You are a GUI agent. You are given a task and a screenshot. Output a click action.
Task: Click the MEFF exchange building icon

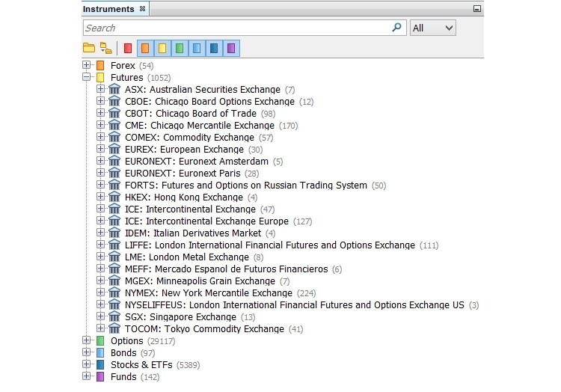114,269
